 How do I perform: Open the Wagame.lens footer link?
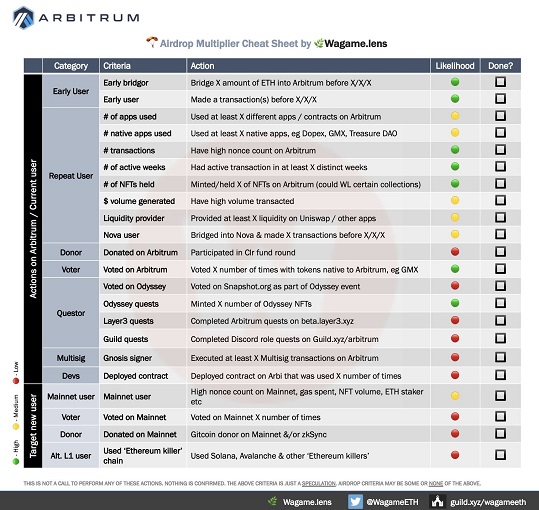tap(307, 502)
